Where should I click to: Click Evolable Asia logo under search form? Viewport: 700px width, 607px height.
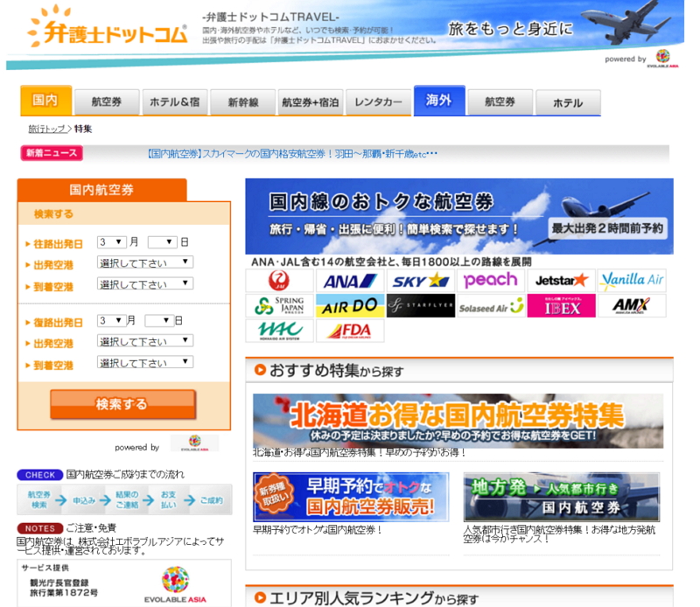[x=194, y=443]
